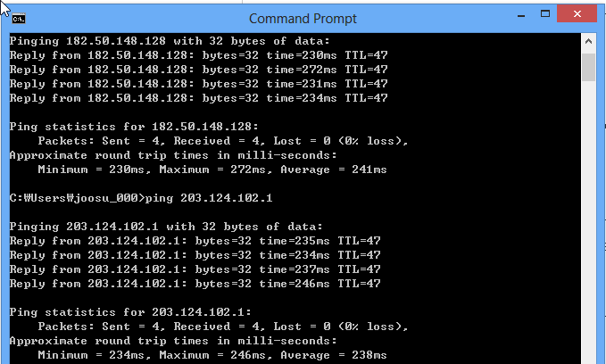Image resolution: width=606 pixels, height=364 pixels.
Task: Click the reply line showing time=246ms
Action: pyautogui.click(x=195, y=284)
